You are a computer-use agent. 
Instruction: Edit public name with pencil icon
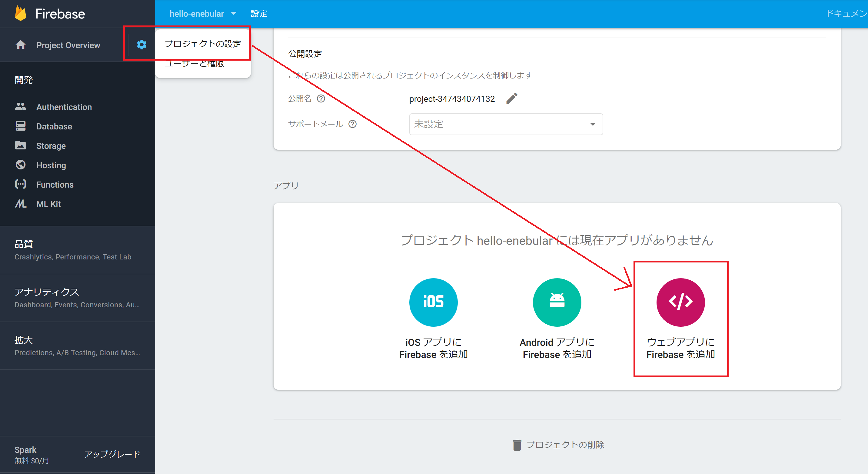coord(512,98)
